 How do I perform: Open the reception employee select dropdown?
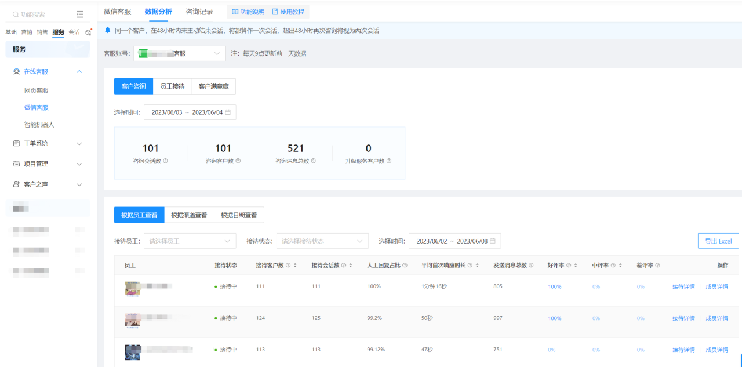pos(190,241)
